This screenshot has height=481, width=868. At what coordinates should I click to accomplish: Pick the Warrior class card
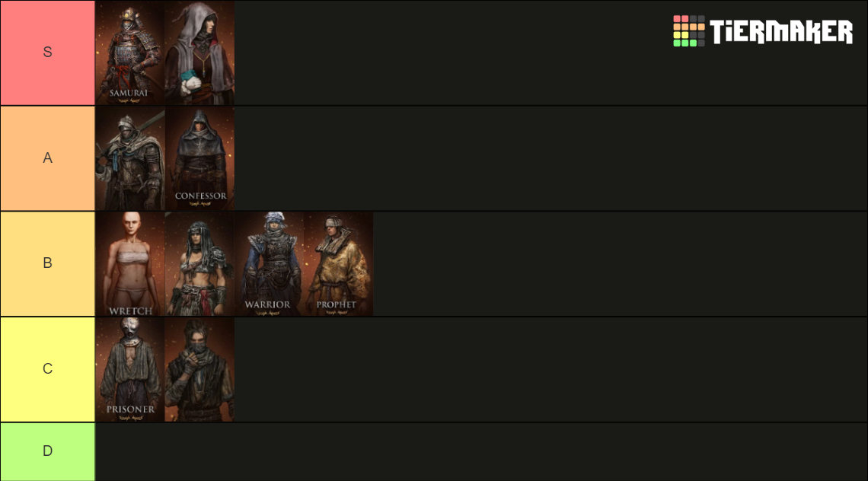point(269,264)
